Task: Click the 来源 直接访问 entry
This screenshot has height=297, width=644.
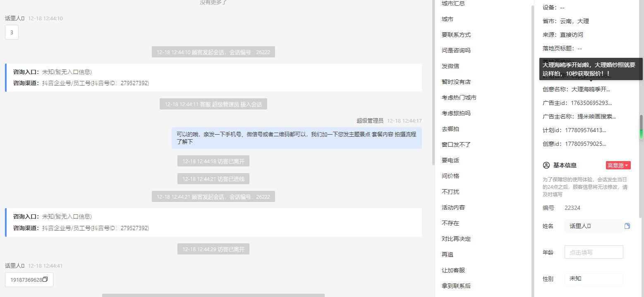Action: (563, 35)
